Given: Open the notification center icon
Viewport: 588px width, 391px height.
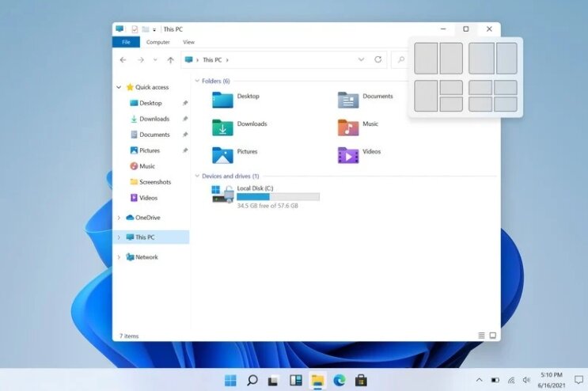Looking at the screenshot, I should pos(579,380).
